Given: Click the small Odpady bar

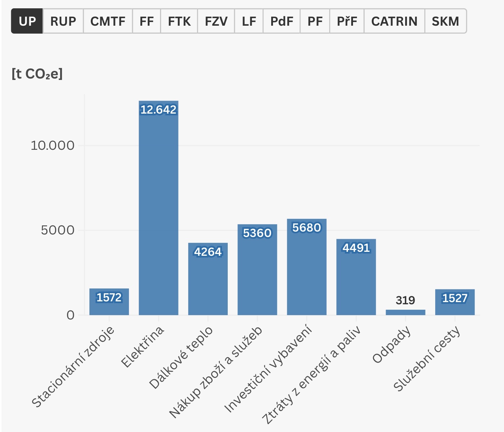Looking at the screenshot, I should click(x=405, y=312).
